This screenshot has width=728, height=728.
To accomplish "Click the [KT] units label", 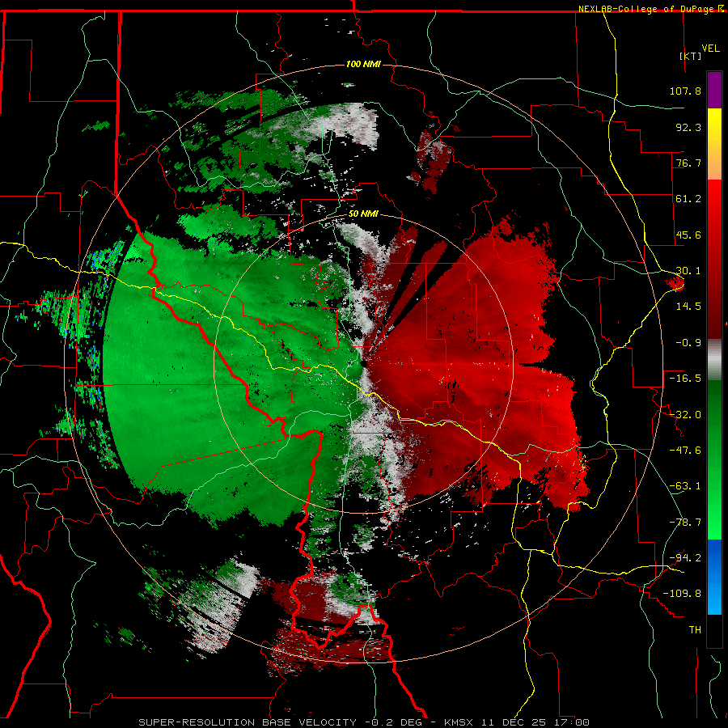I will coord(690,56).
